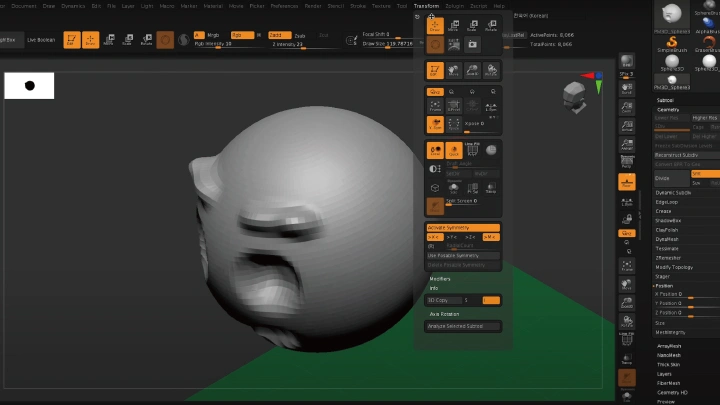Toggle the Mrgb channel button

click(213, 35)
